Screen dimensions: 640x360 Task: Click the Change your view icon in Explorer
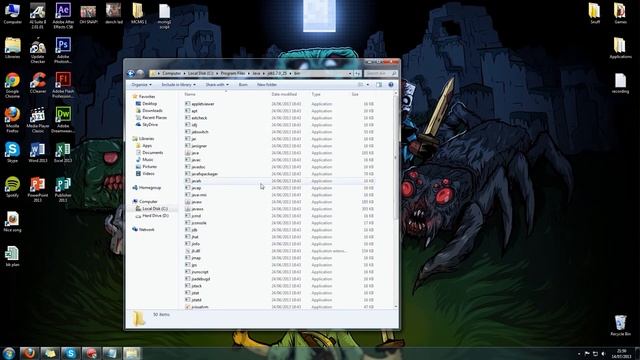point(360,84)
